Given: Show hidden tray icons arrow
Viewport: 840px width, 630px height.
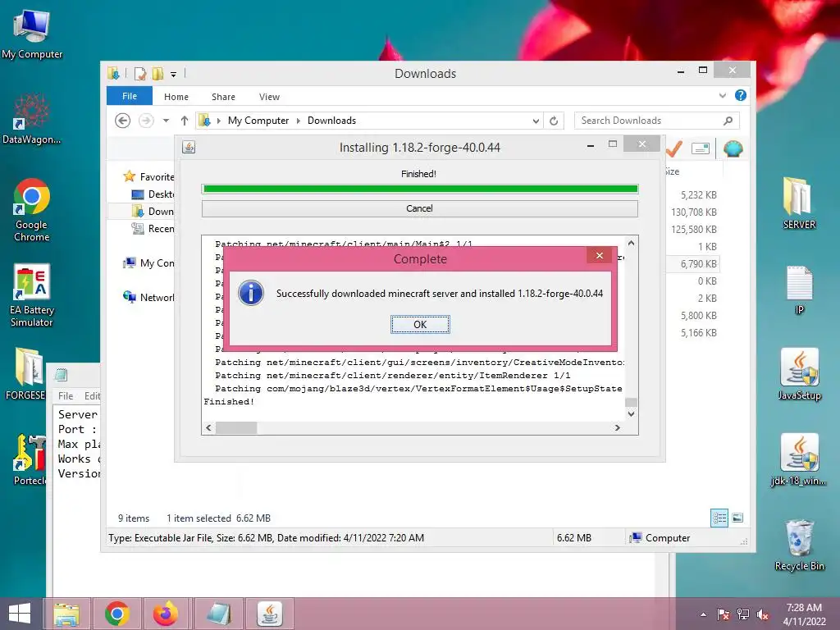Looking at the screenshot, I should pyautogui.click(x=703, y=614).
